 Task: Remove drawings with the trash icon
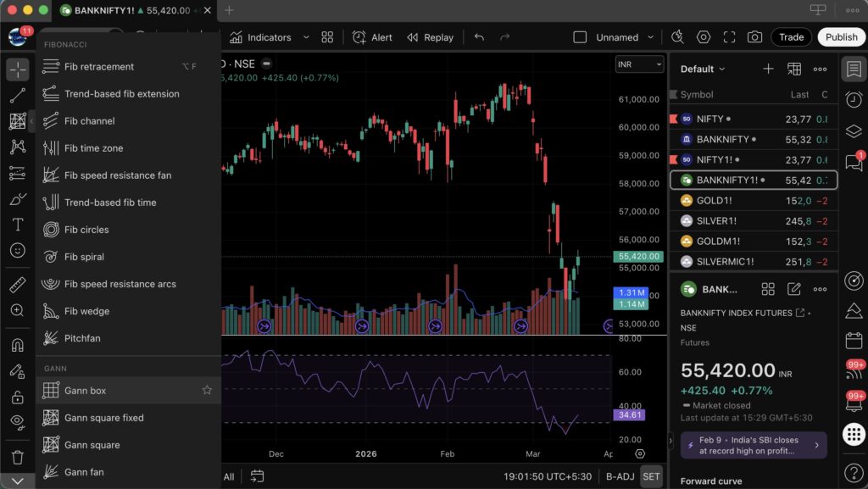(x=17, y=458)
